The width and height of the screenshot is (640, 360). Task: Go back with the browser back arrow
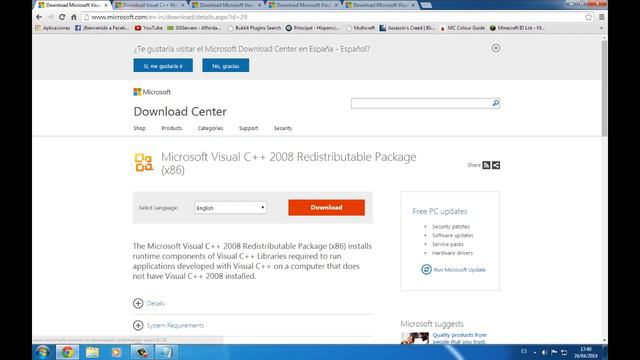click(39, 17)
